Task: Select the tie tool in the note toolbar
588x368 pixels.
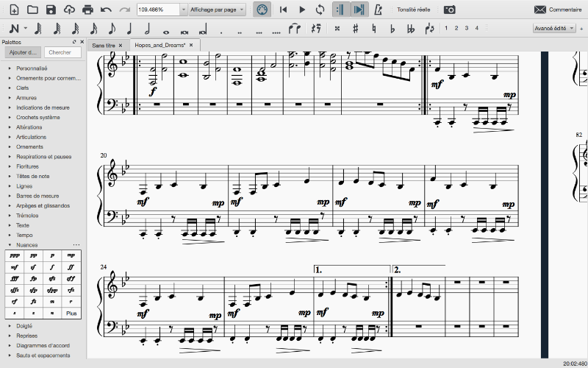Action: [295, 29]
